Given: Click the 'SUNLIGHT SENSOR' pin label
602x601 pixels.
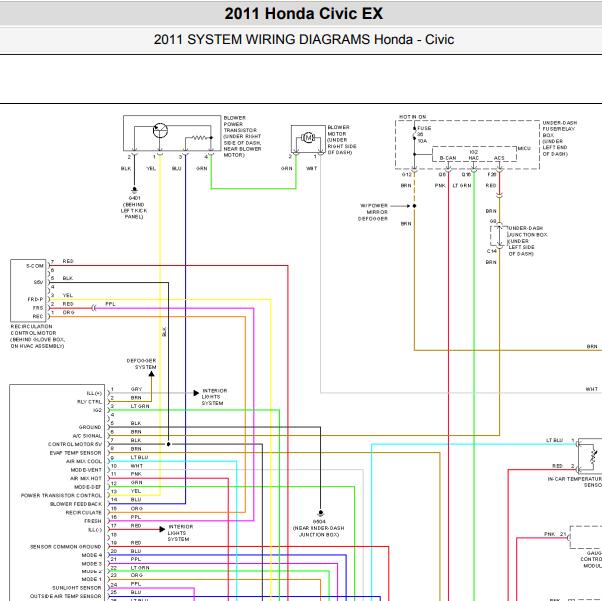Looking at the screenshot, I should (77, 588).
